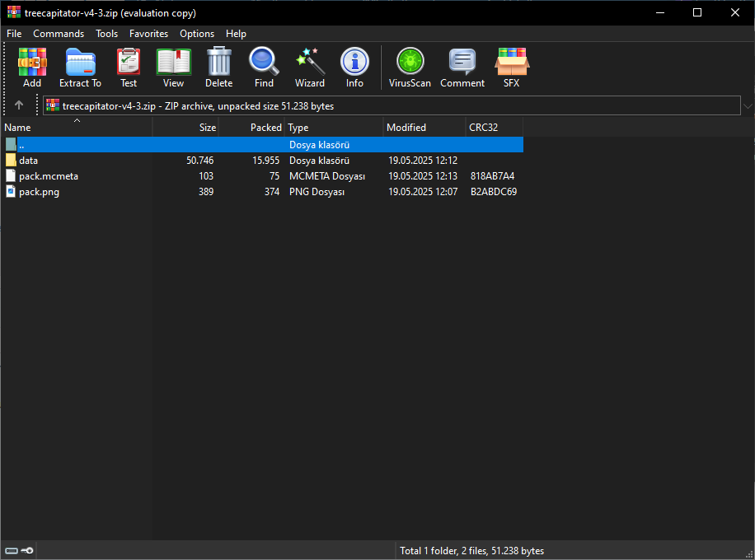The height and width of the screenshot is (560, 755).
Task: Open the Favorites menu
Action: (148, 34)
